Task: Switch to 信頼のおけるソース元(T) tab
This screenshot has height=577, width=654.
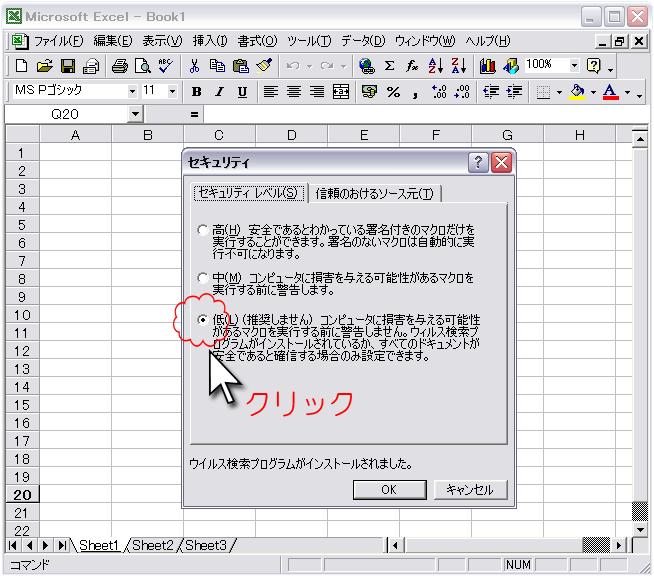Action: [x=375, y=194]
